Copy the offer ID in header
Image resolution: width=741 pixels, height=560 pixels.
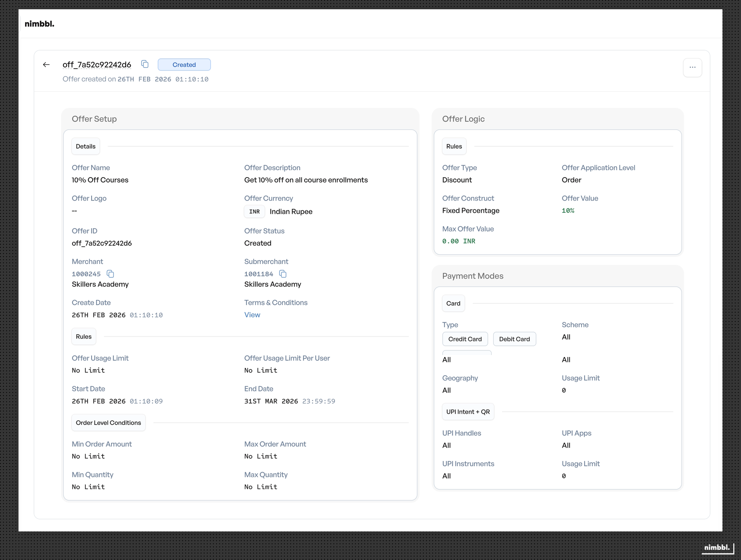(145, 64)
